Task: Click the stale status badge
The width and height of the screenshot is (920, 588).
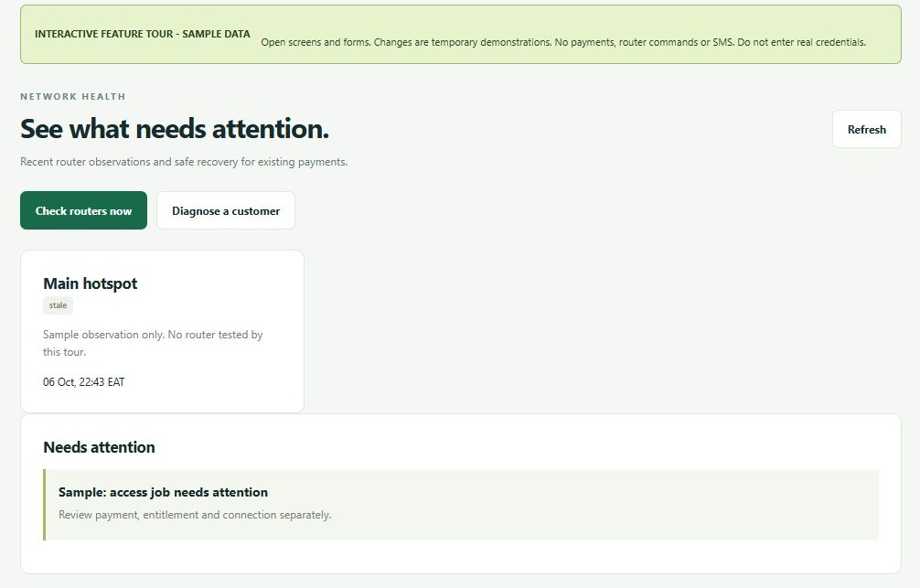Action: (x=58, y=305)
